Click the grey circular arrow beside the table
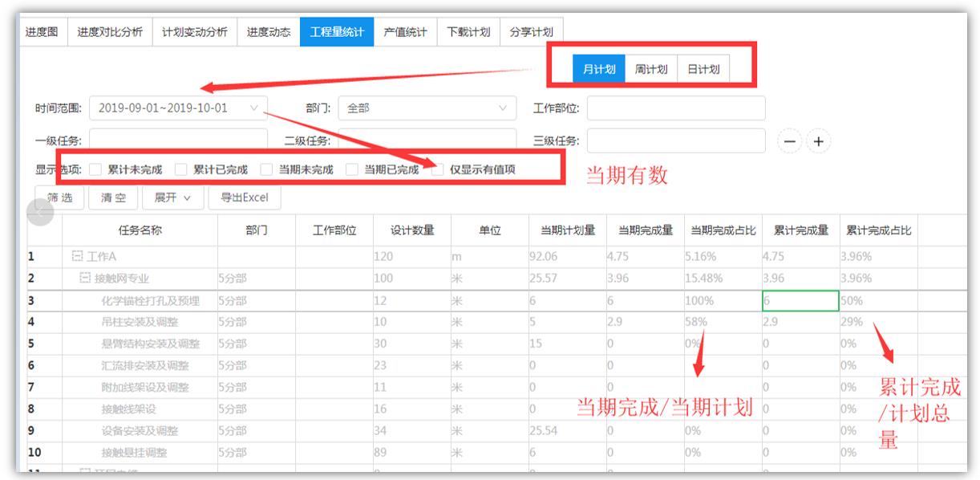 [x=38, y=213]
